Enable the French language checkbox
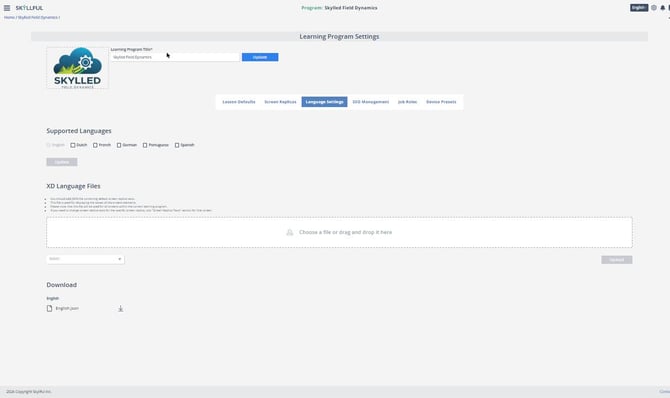Viewport: 670px width, 398px height. 95,145
